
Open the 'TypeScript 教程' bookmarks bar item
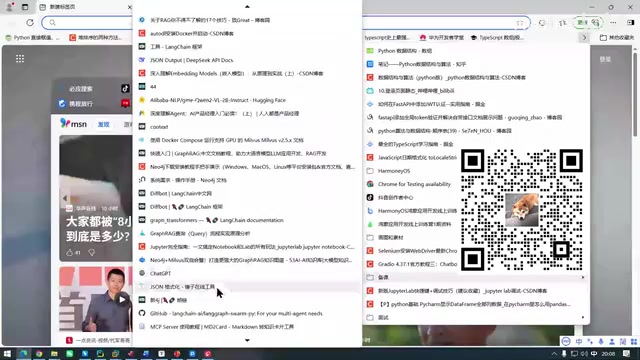click(497, 38)
